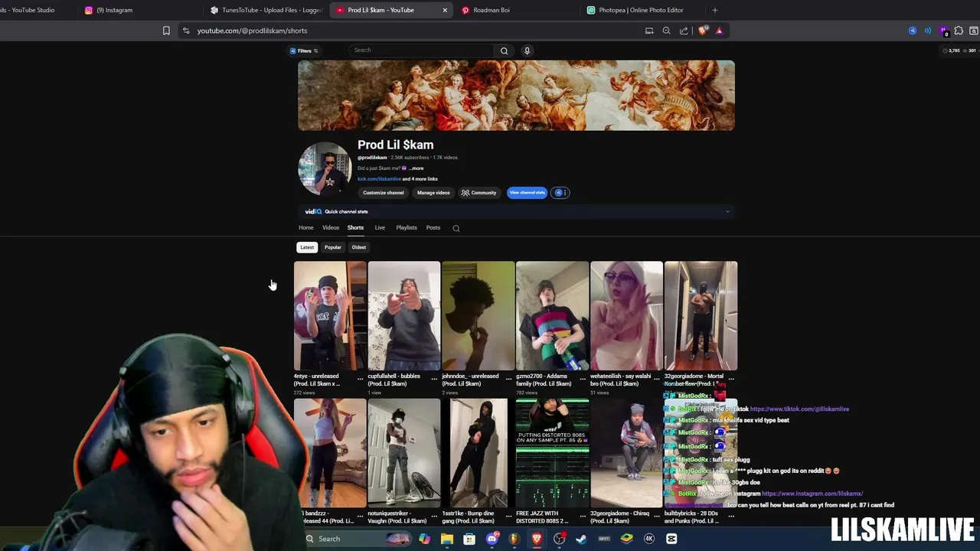
Task: Open menu for wehateeilish say walahi short
Action: click(x=657, y=379)
